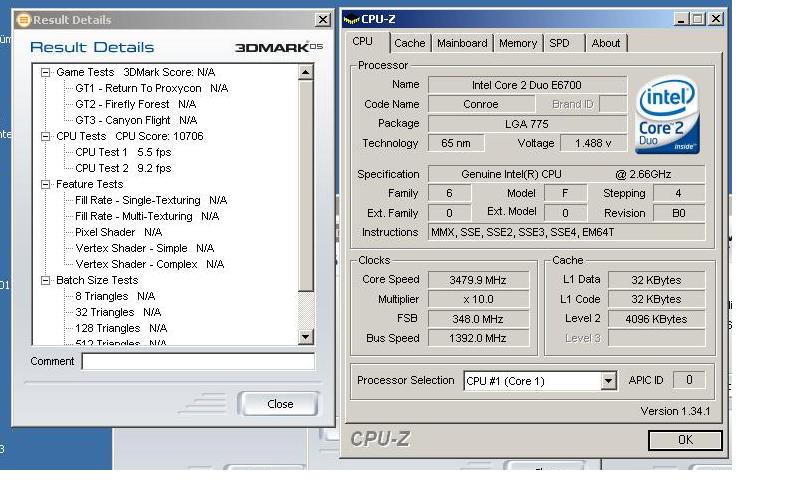The width and height of the screenshot is (800, 500).
Task: Open the SPD tab
Action: pyautogui.click(x=559, y=43)
